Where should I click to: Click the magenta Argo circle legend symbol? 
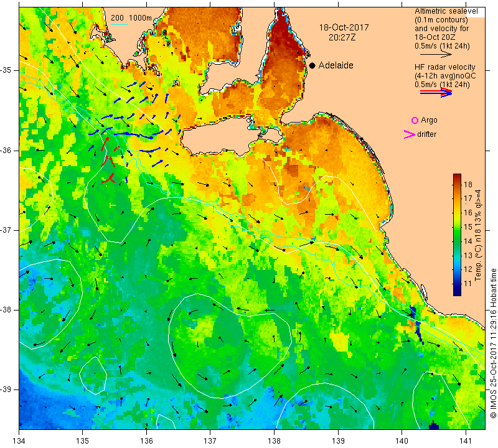(415, 120)
